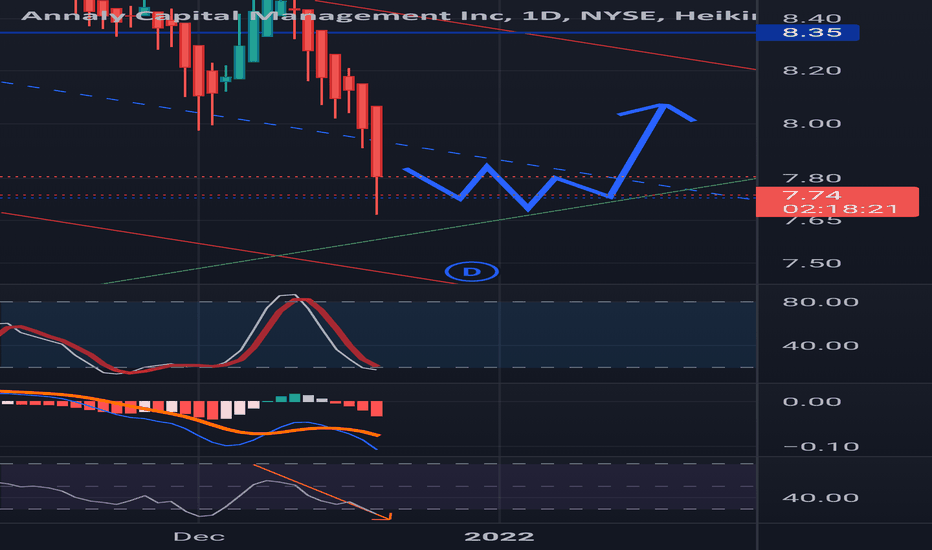Image resolution: width=932 pixels, height=550 pixels.
Task: Click the blue 8.35 price label
Action: (808, 33)
